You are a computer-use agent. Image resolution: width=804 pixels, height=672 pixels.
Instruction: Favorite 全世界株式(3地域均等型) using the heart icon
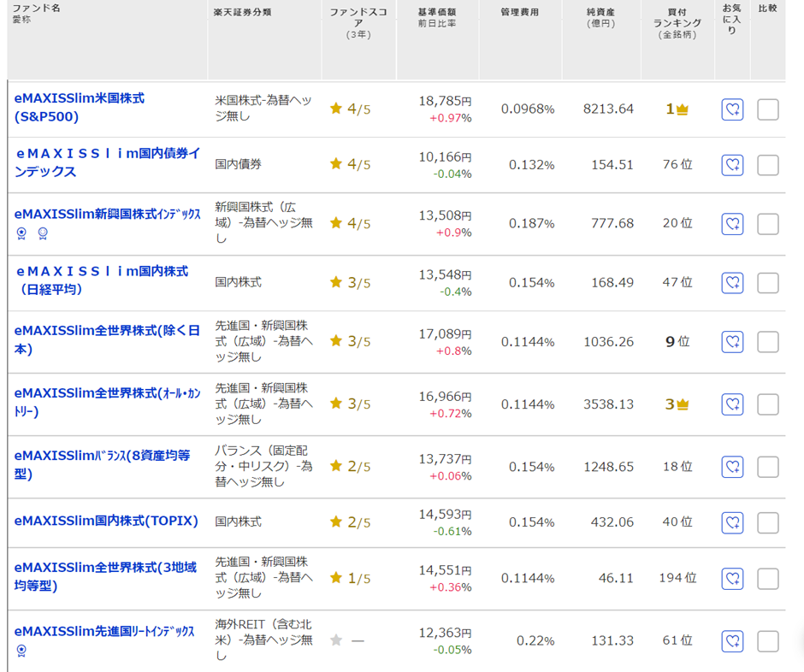point(732,579)
